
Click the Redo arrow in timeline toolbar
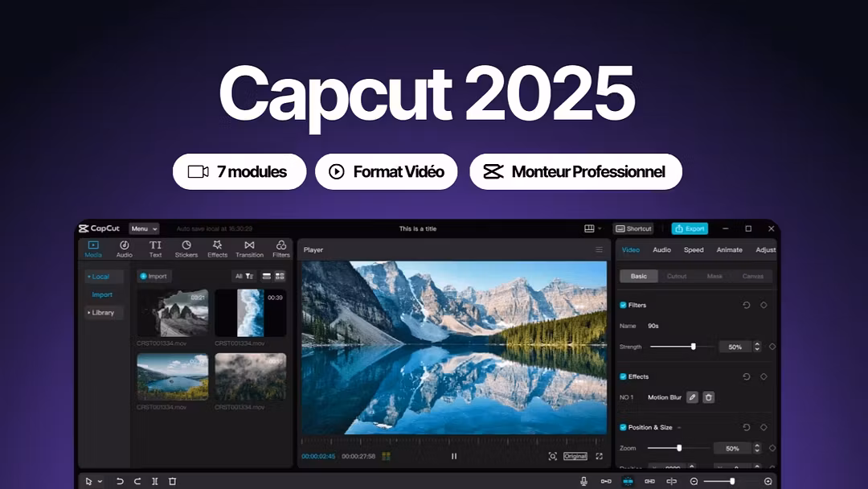137,481
